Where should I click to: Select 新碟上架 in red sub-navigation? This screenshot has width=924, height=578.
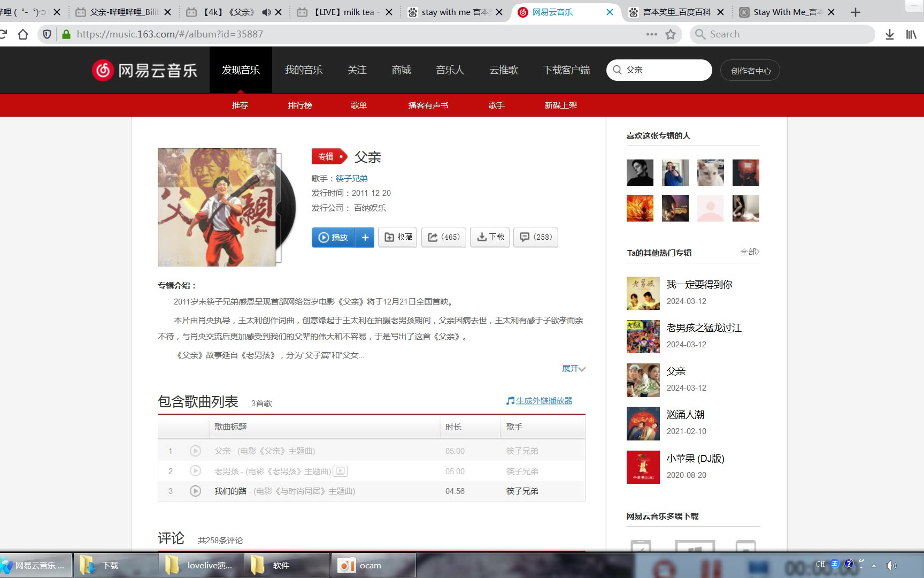561,105
